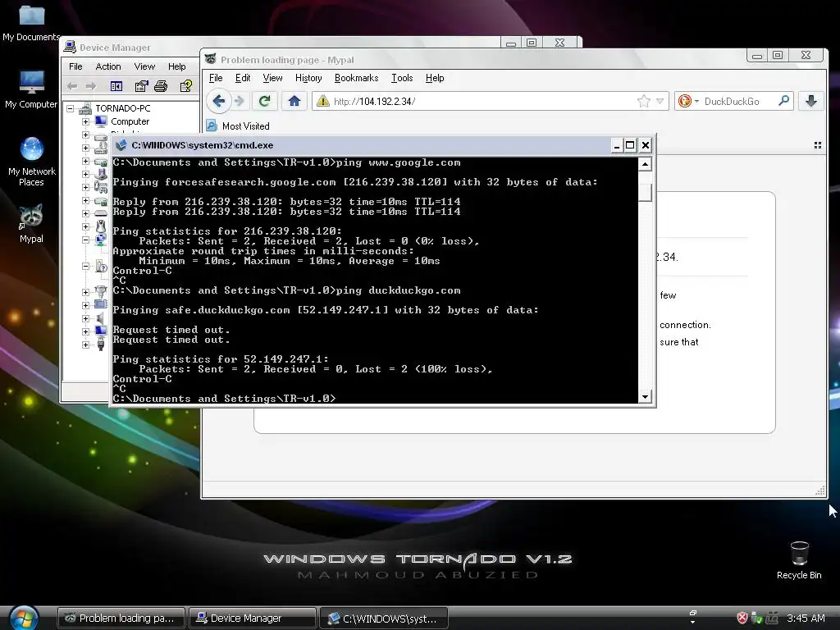This screenshot has width=840, height=630.
Task: Bookmark this page with the star icon
Action: 643,101
